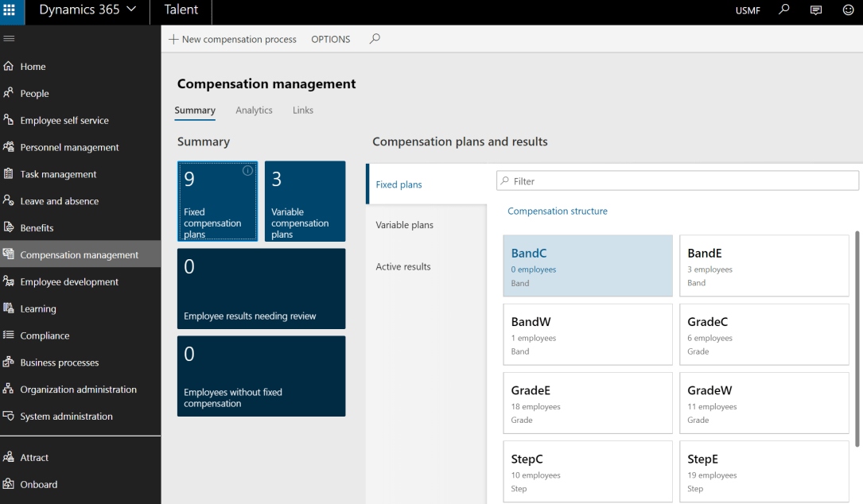Viewport: 863px width, 504px height.
Task: Open the app launcher waffle icon
Action: [x=9, y=10]
